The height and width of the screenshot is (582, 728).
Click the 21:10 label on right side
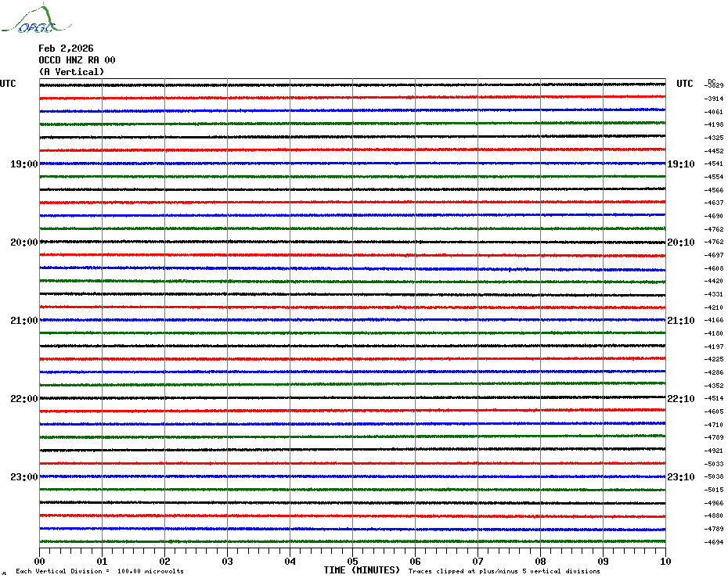pyautogui.click(x=680, y=321)
